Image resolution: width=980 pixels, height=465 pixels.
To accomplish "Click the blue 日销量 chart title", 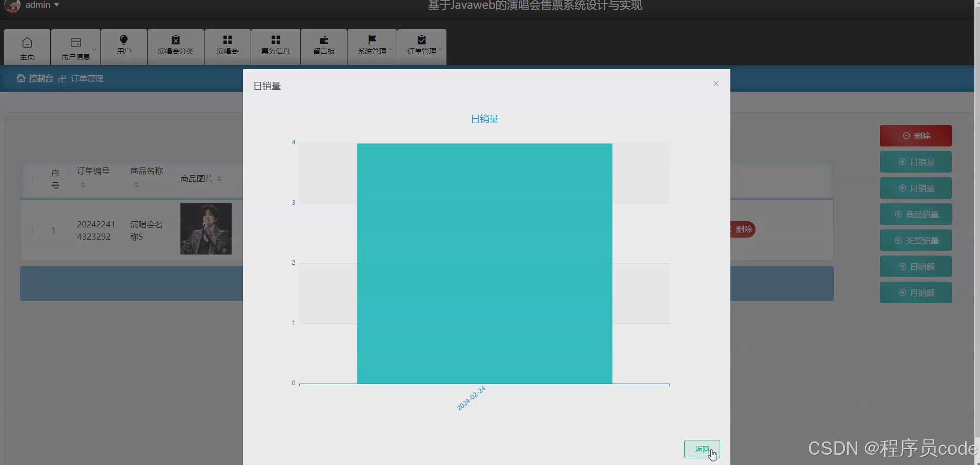I will point(484,119).
